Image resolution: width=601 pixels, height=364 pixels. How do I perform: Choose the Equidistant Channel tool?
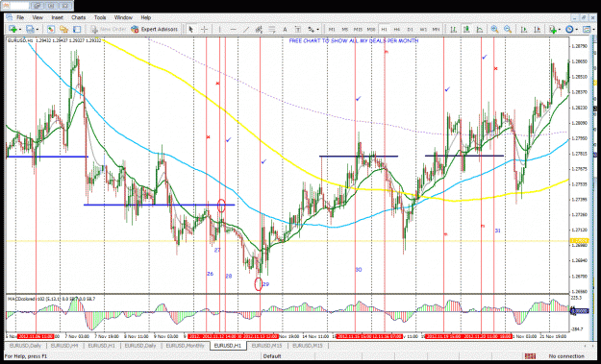click(259, 29)
